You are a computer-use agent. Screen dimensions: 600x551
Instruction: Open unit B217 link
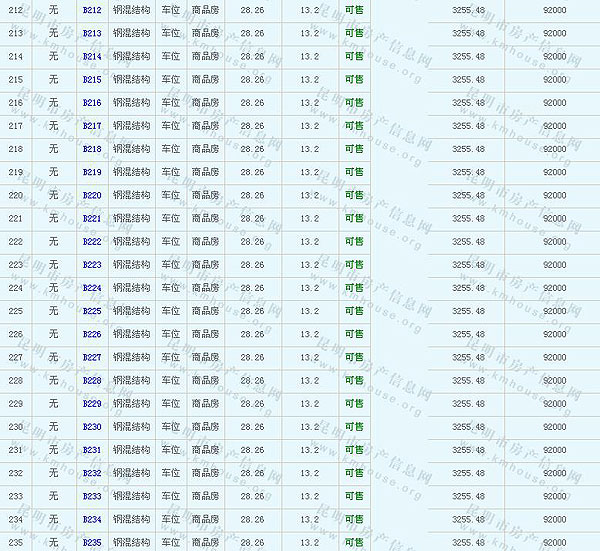click(x=92, y=126)
